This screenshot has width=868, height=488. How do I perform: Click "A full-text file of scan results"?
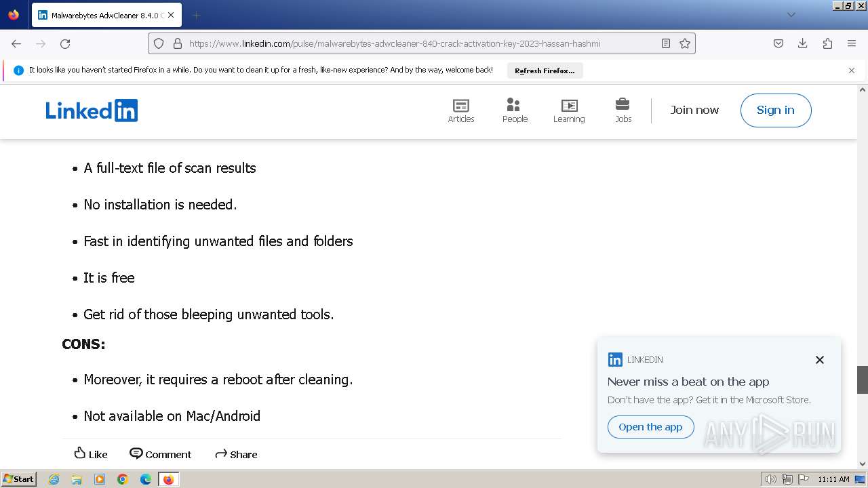170,168
